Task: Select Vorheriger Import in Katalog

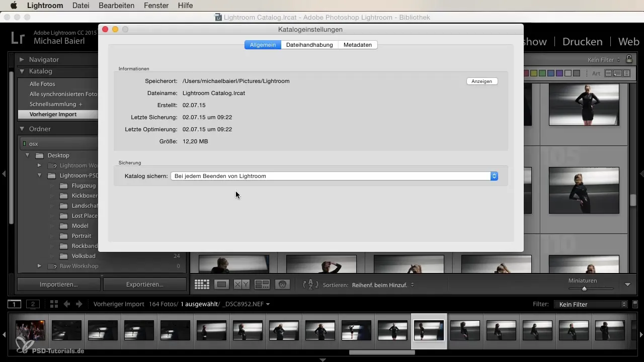Action: pos(53,114)
